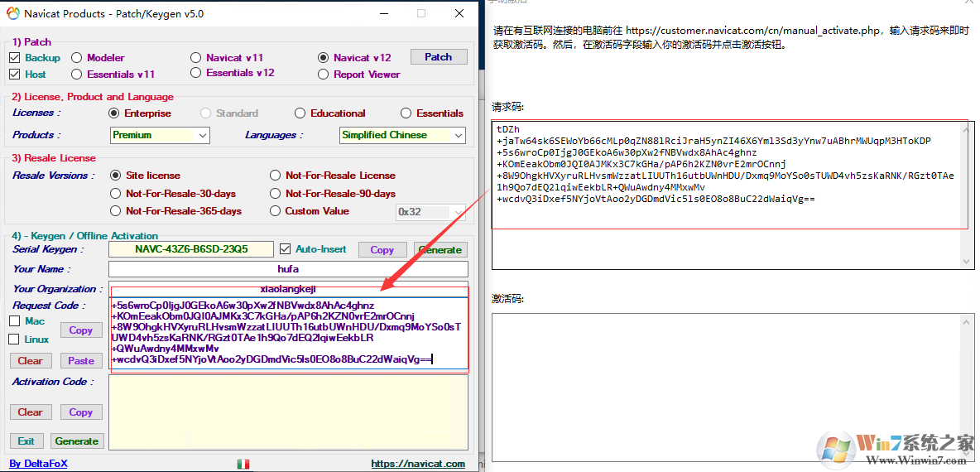The width and height of the screenshot is (980, 472).
Task: Click the Exit button
Action: point(26,441)
